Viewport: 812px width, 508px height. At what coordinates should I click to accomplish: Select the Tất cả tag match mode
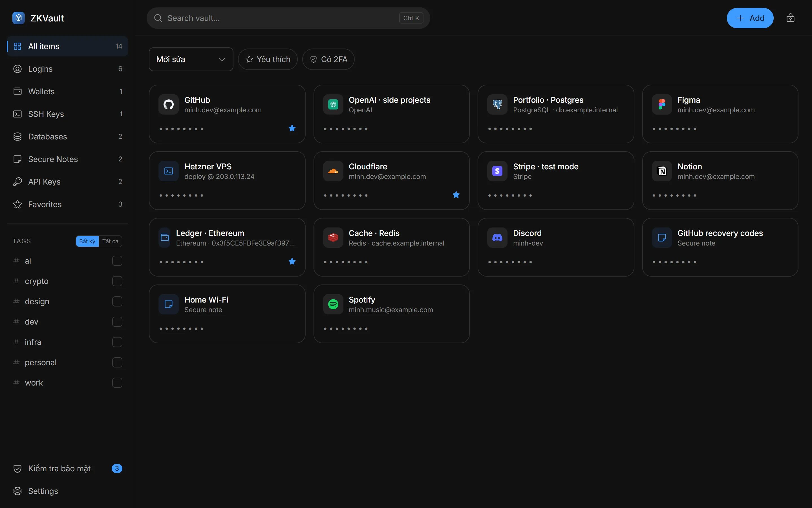click(x=111, y=241)
